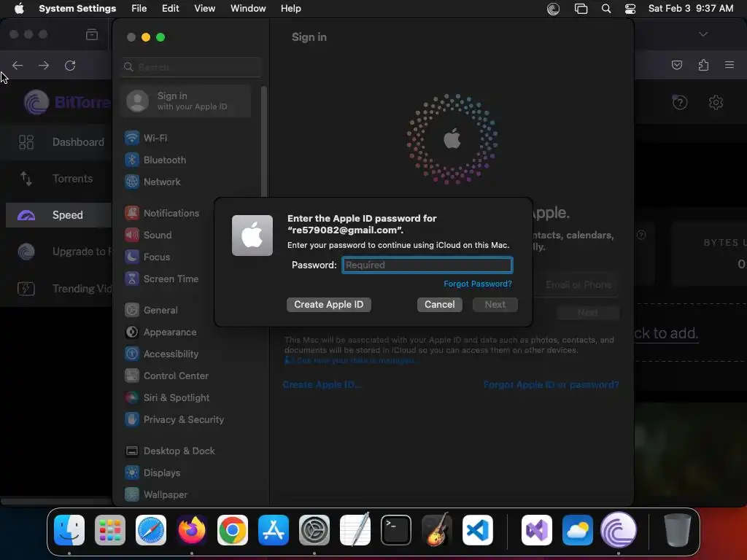
Task: Click the Settings sidebar search field
Action: click(x=192, y=67)
